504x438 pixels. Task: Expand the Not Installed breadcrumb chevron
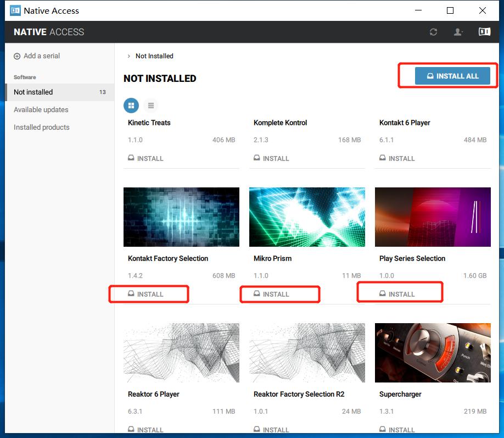(129, 56)
